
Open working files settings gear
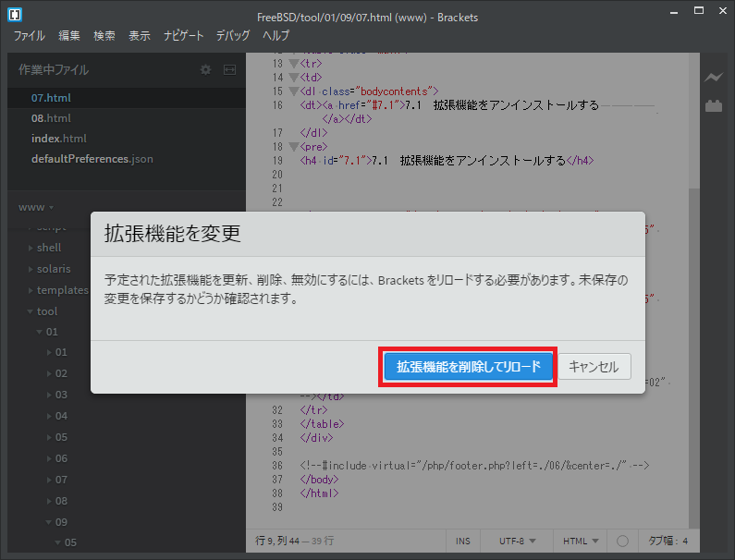pyautogui.click(x=205, y=70)
